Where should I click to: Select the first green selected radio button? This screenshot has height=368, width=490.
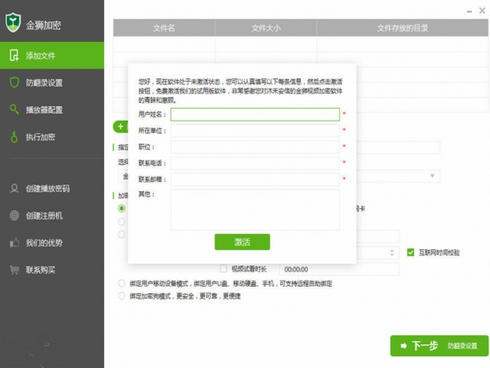pyautogui.click(x=122, y=208)
